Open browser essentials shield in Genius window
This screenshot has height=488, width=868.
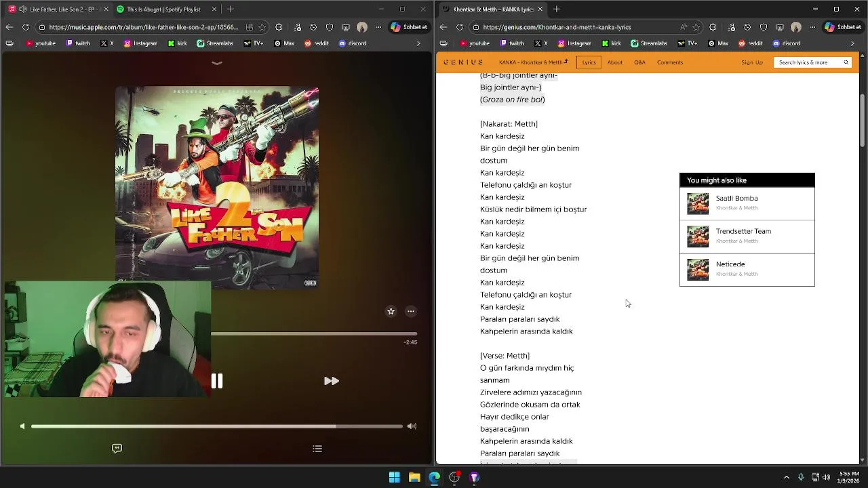pos(764,27)
